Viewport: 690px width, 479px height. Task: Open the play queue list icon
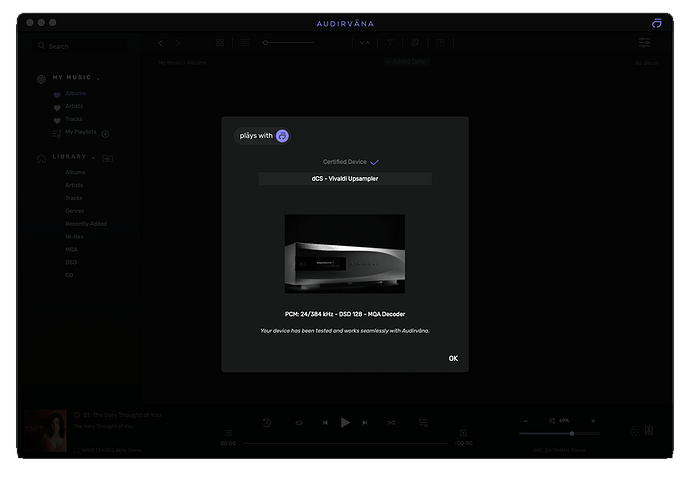(x=423, y=423)
